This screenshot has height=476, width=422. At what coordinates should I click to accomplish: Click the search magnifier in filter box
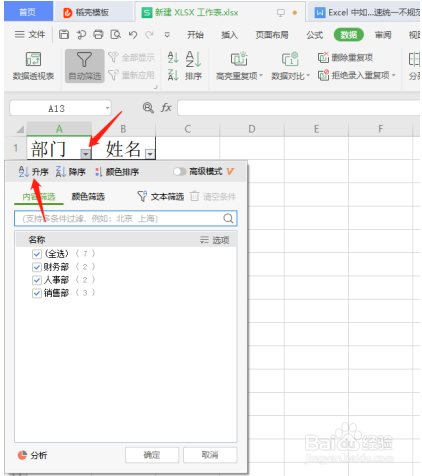point(228,219)
